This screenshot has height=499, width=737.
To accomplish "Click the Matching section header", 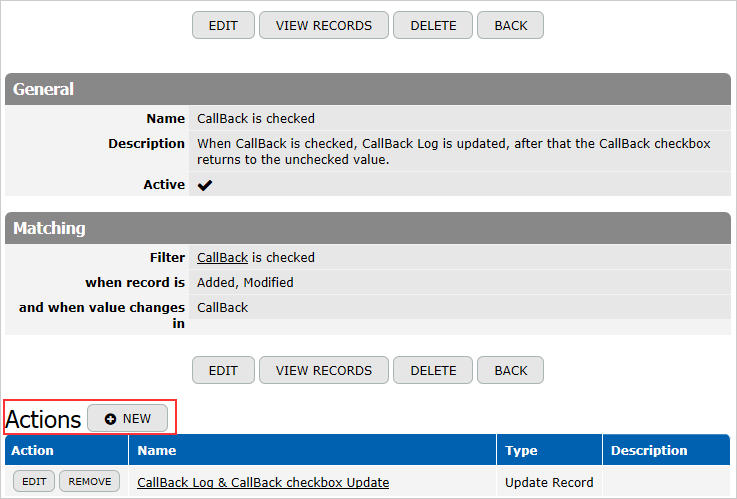I will point(368,228).
